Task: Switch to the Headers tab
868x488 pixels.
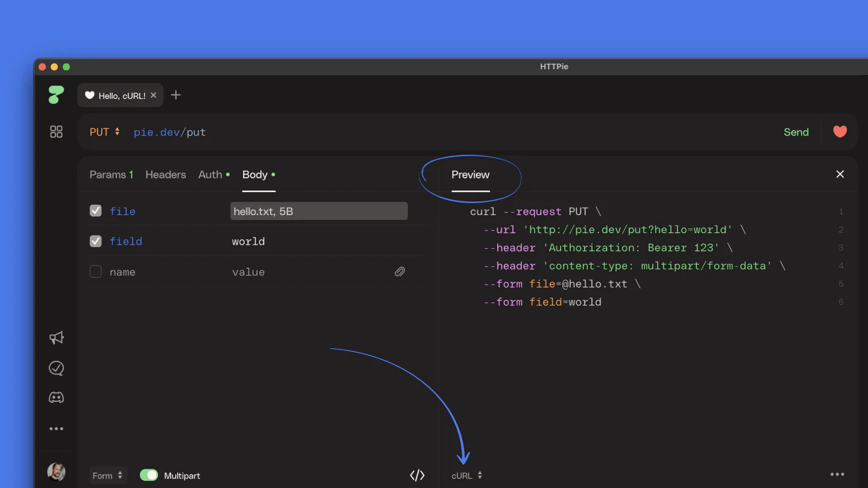Action: [x=165, y=175]
